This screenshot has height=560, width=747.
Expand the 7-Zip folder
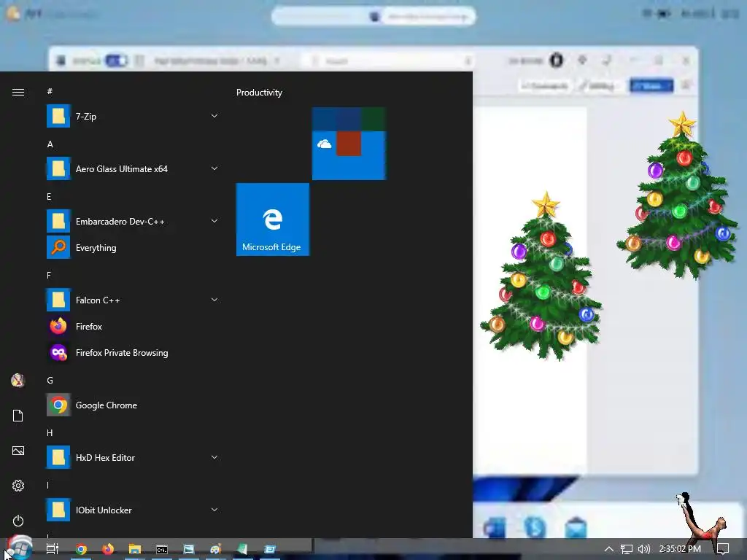tap(214, 116)
